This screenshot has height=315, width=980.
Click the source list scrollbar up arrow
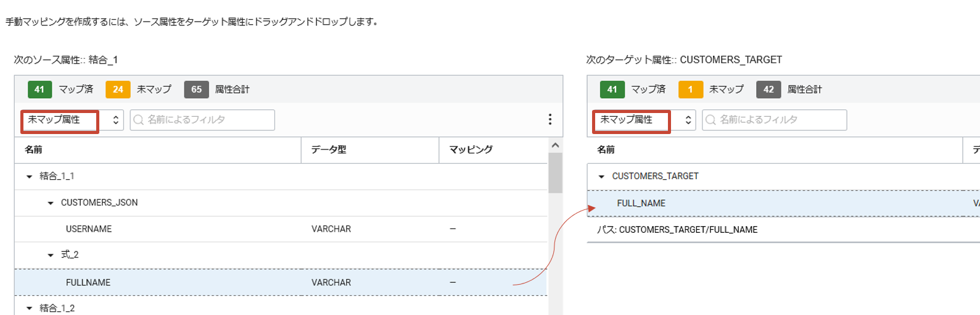point(555,145)
